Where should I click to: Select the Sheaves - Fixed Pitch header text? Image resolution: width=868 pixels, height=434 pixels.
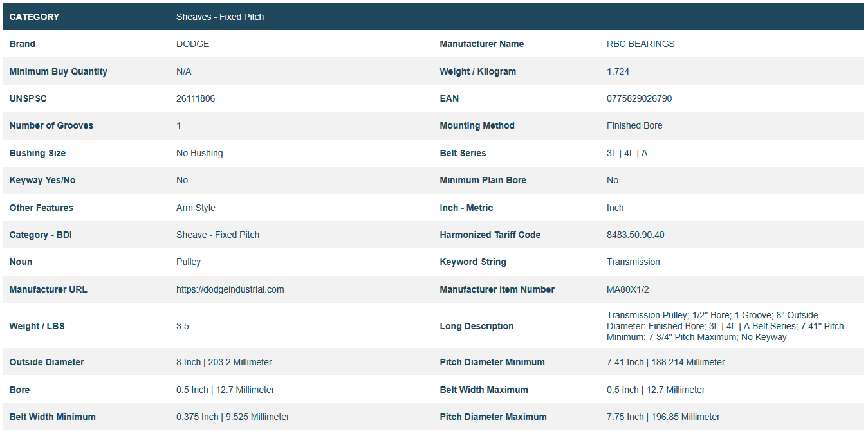click(x=220, y=17)
